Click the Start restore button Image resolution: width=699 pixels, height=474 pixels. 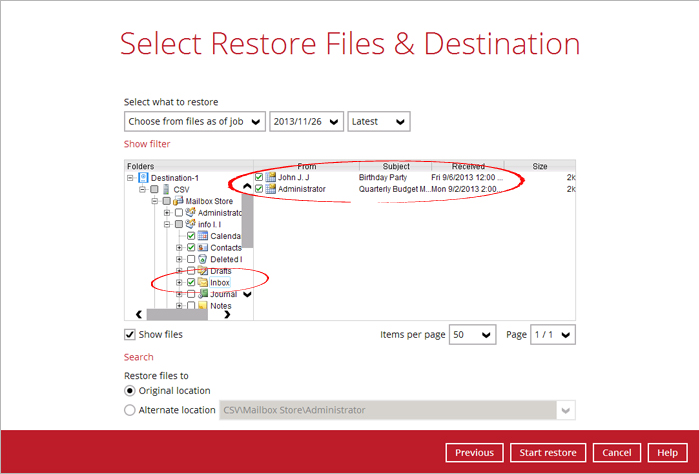(548, 453)
